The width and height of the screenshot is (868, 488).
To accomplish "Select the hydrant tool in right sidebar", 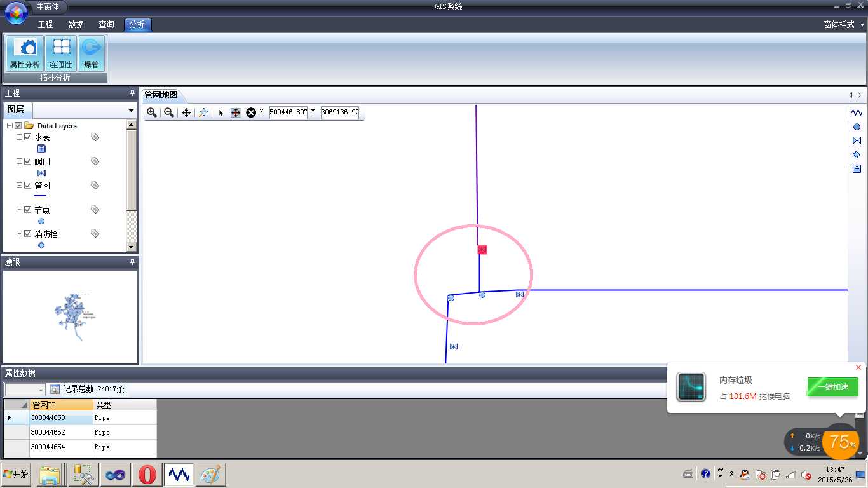I will pyautogui.click(x=857, y=154).
